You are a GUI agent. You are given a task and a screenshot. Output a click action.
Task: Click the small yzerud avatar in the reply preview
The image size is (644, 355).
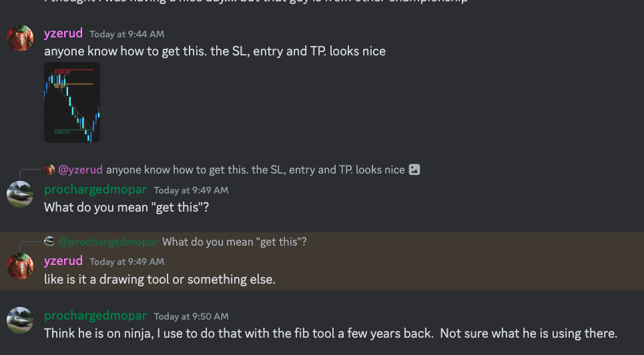[x=49, y=169]
